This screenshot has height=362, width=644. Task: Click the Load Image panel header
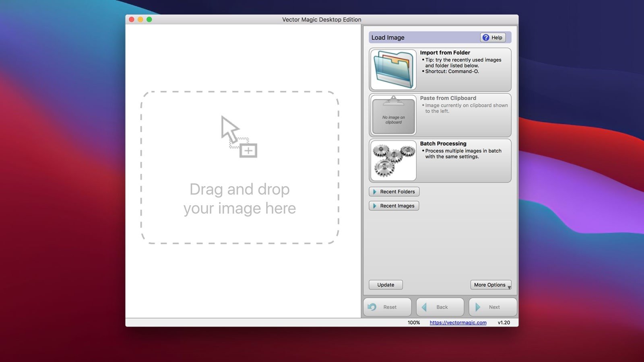[423, 37]
